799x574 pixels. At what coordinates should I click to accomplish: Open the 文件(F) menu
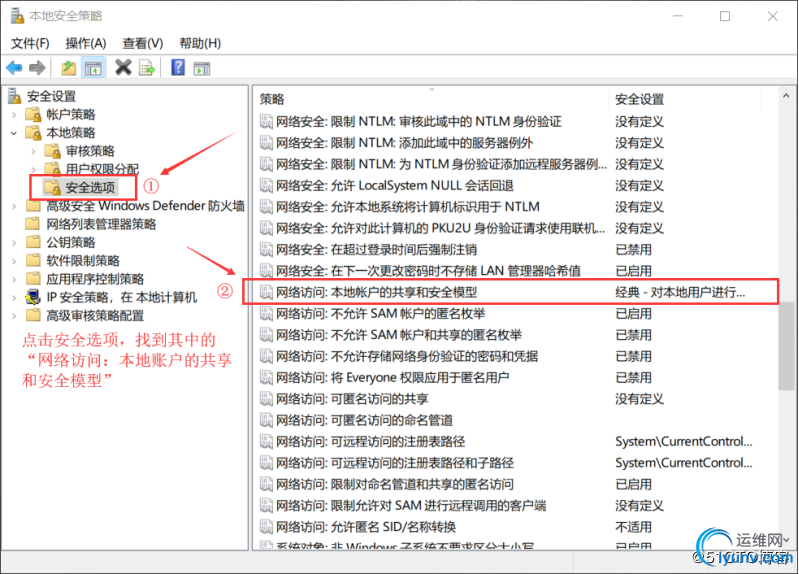tap(30, 43)
